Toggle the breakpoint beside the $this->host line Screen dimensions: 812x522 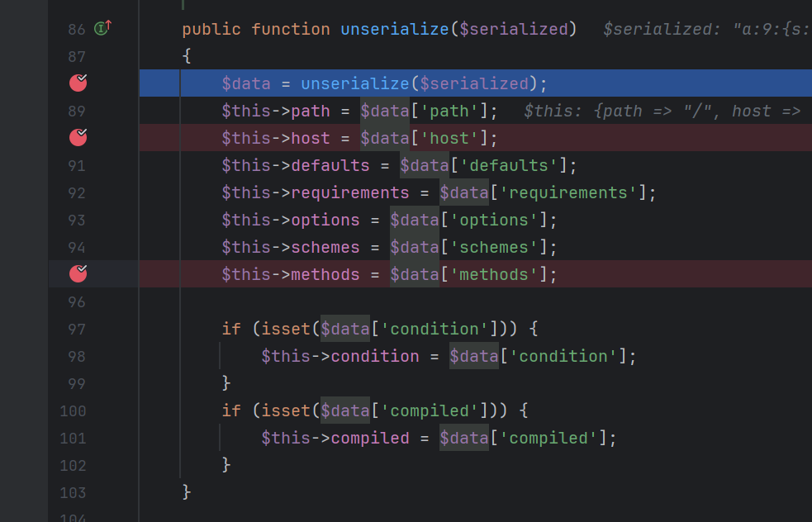point(78,137)
